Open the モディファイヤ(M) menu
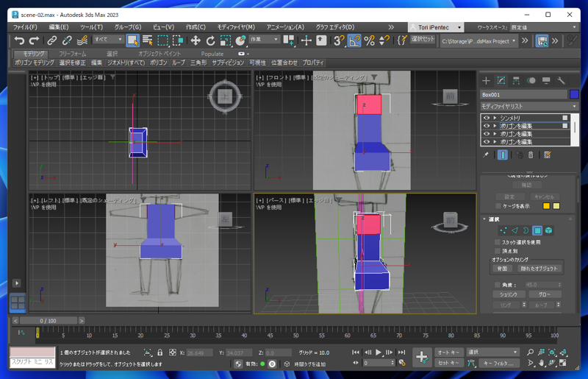Viewport: 588px width, 379px height. tap(236, 27)
